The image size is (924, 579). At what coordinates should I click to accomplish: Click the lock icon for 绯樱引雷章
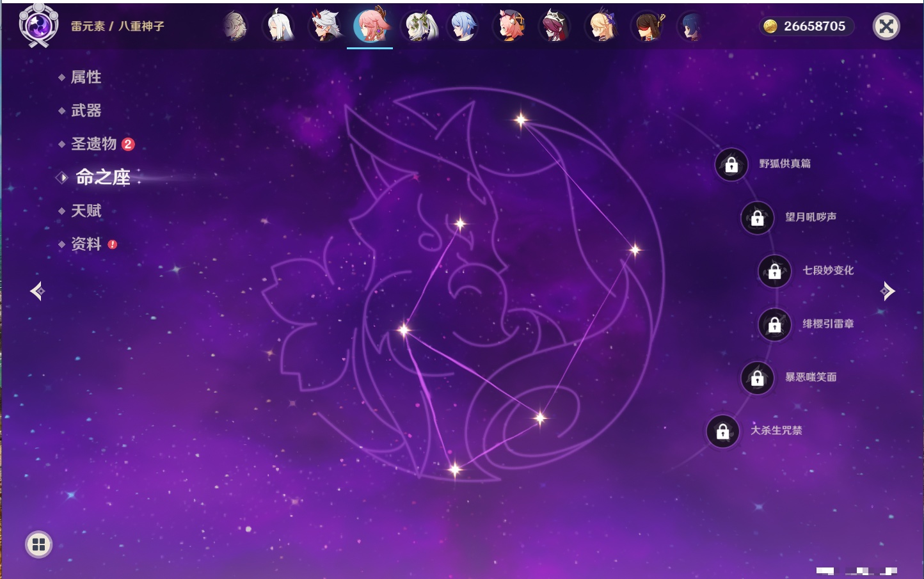(x=774, y=325)
